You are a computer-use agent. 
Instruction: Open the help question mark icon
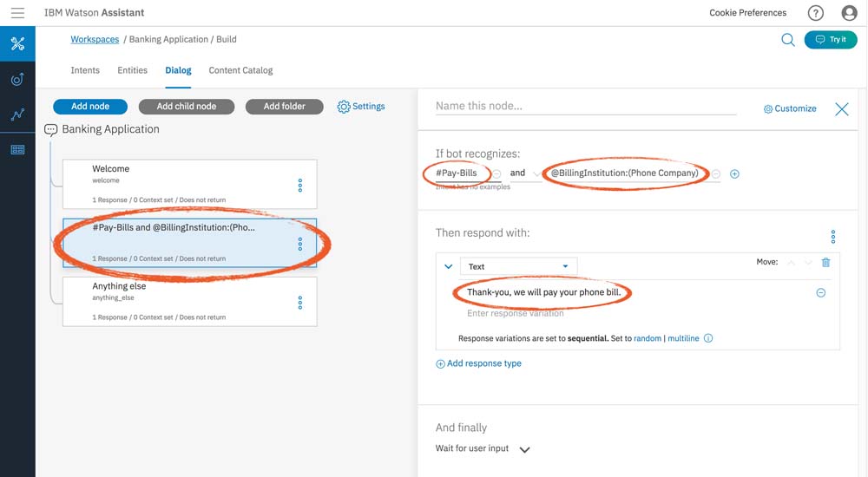point(815,13)
